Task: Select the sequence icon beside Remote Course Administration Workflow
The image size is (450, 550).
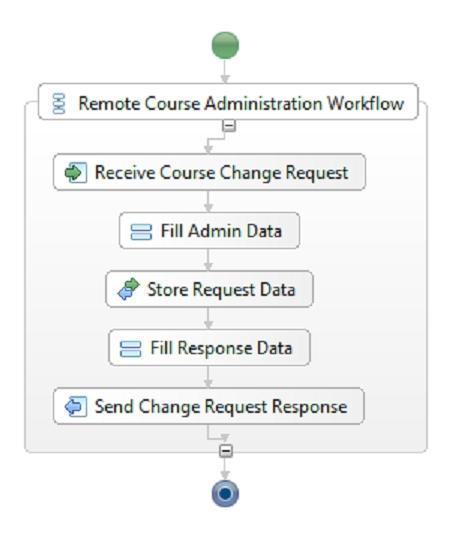Action: click(x=59, y=103)
